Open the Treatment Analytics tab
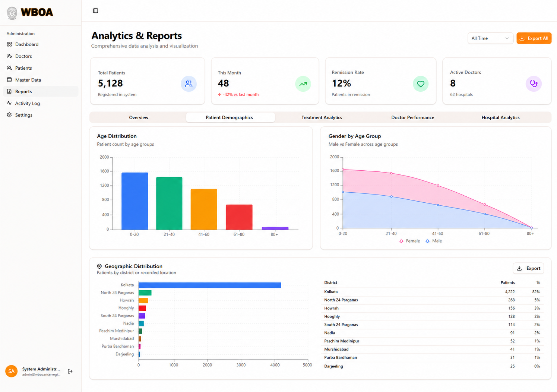Viewport: 557px width, 392px height. [322, 117]
